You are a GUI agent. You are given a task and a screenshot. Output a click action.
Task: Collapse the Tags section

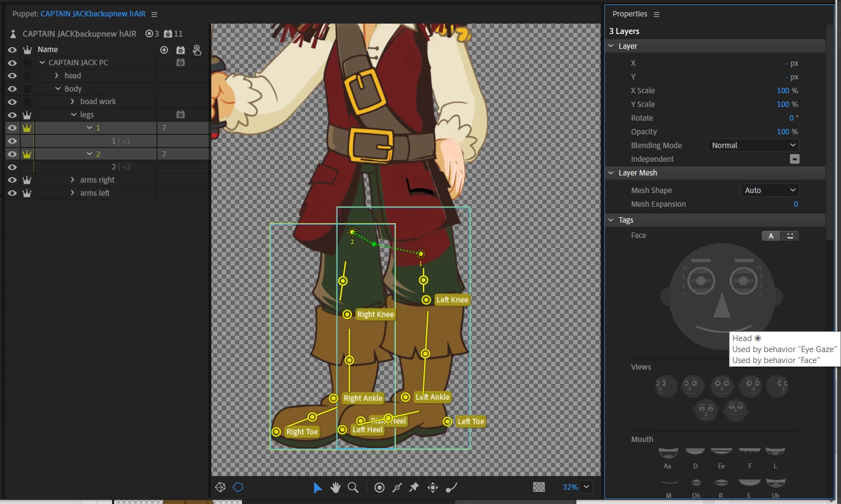pos(611,220)
